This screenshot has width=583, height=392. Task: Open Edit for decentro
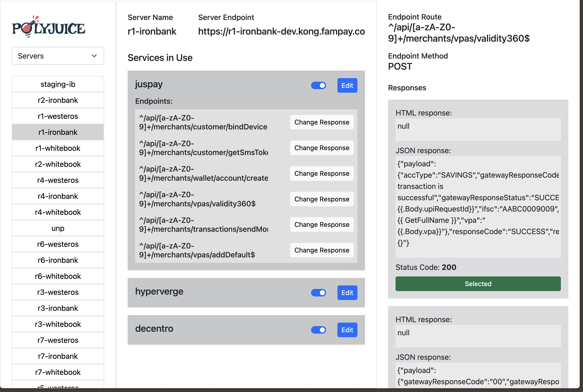347,330
